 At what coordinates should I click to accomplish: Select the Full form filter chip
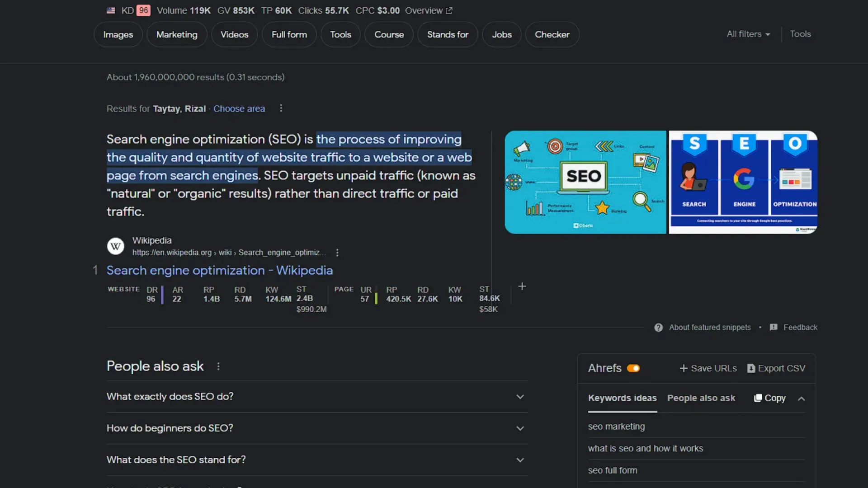(x=289, y=35)
